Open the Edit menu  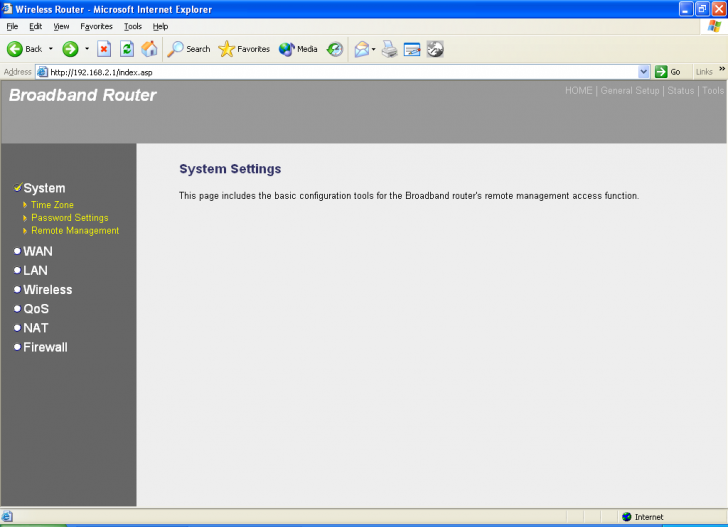[x=35, y=26]
